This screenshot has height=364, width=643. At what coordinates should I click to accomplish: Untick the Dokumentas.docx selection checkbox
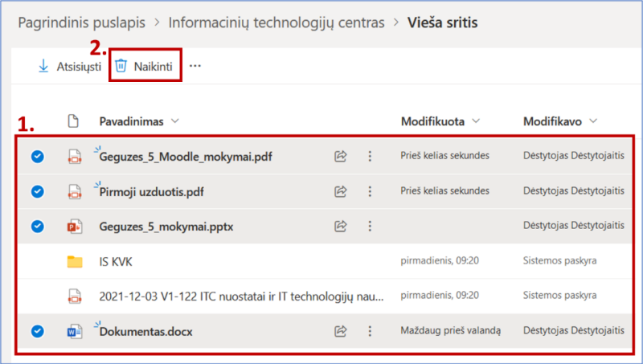[x=37, y=330]
